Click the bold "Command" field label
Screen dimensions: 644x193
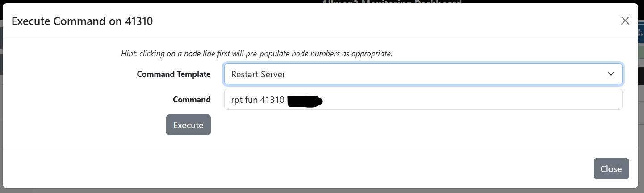coord(192,100)
